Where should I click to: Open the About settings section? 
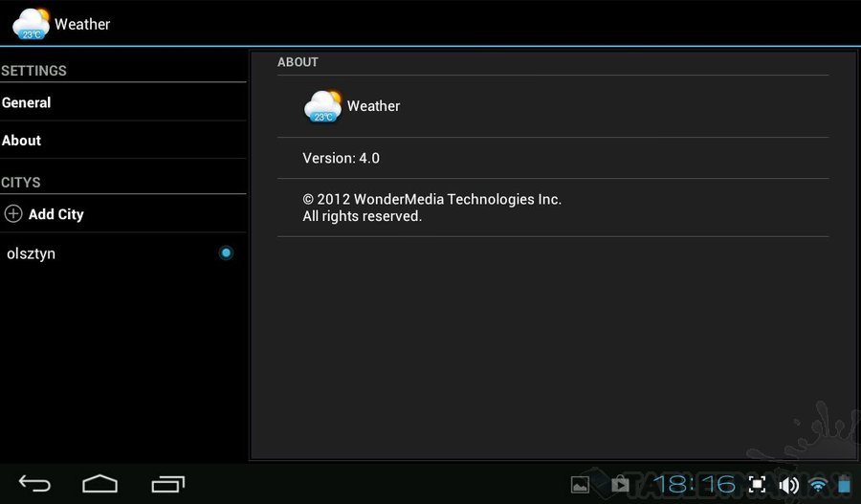point(123,141)
